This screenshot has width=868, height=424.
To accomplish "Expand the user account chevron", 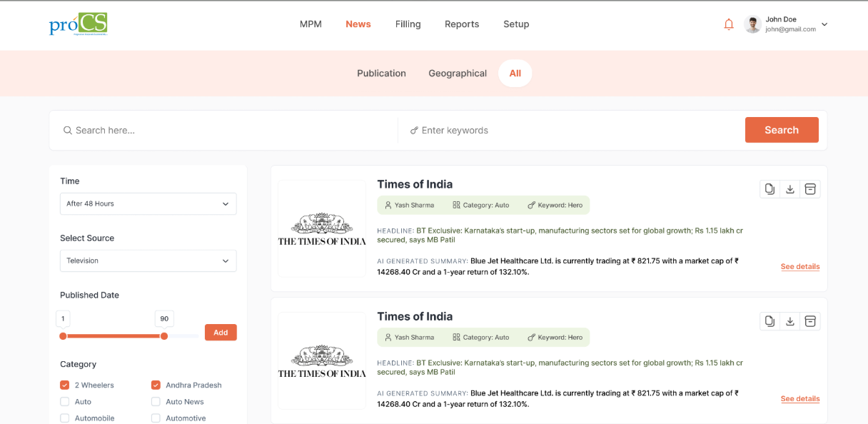I will pyautogui.click(x=824, y=24).
